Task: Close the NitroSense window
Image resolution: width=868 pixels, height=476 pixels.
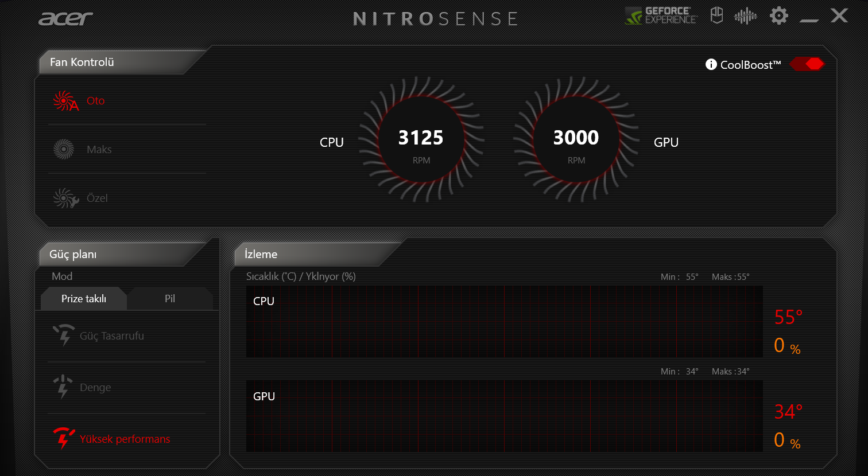Action: tap(839, 15)
